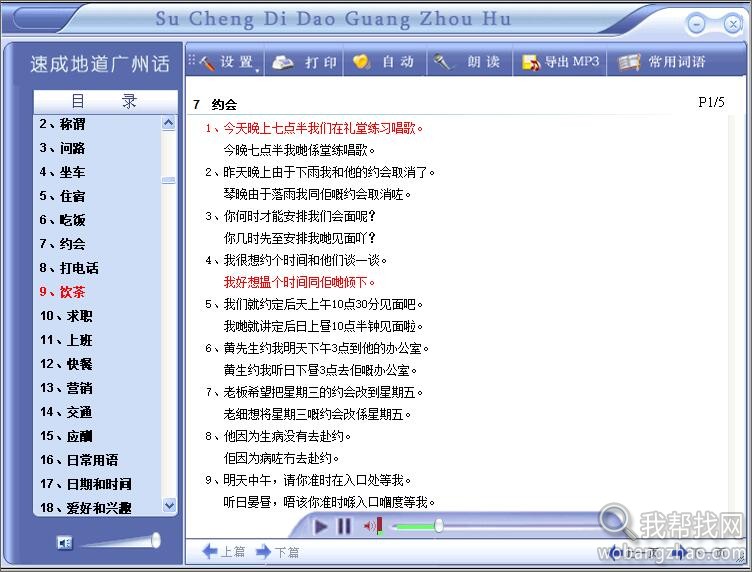The width and height of the screenshot is (752, 572).
Task: Select Cantonese line 老细想将星期三嘅约会改係星期五
Action: (317, 414)
